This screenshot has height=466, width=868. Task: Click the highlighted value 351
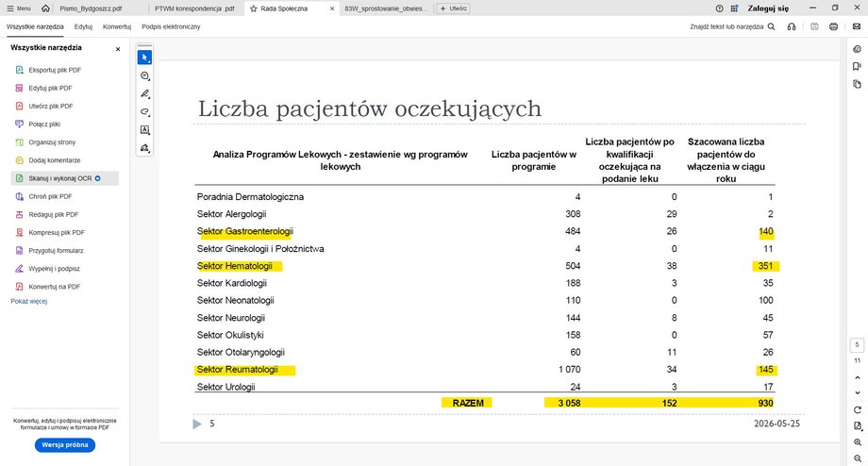(765, 266)
